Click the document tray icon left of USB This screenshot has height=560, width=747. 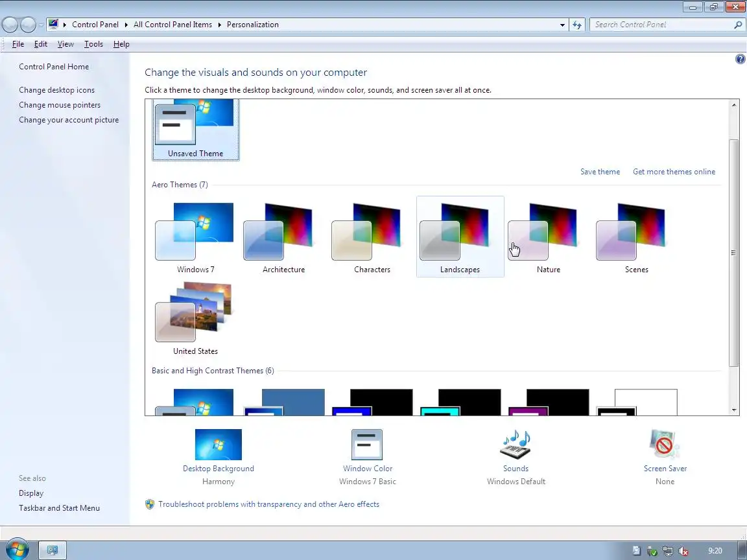tap(636, 551)
